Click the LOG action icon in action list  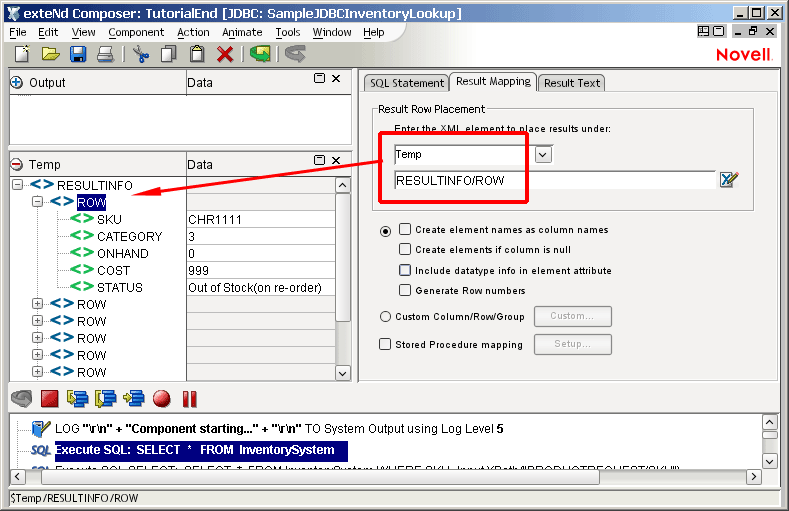[40, 429]
